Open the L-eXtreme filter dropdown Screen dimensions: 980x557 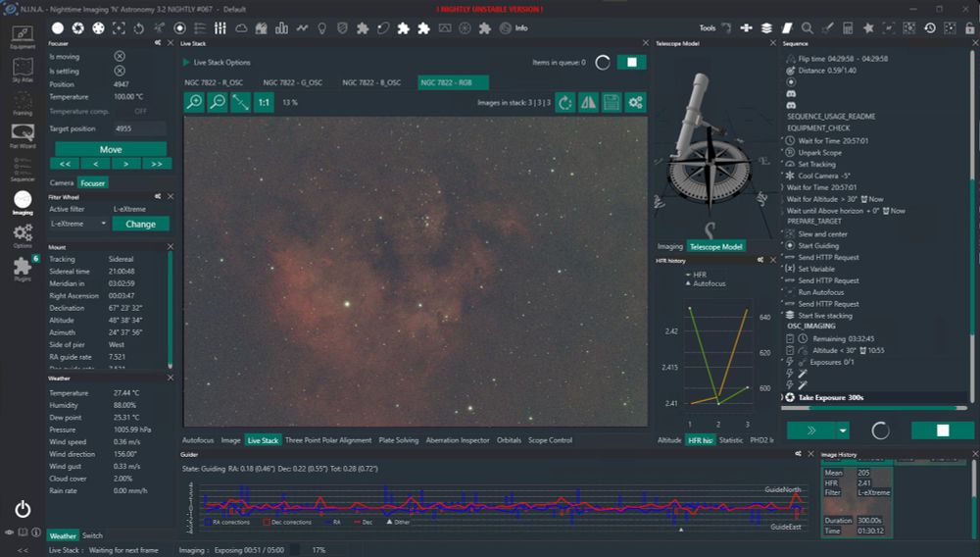click(x=78, y=224)
